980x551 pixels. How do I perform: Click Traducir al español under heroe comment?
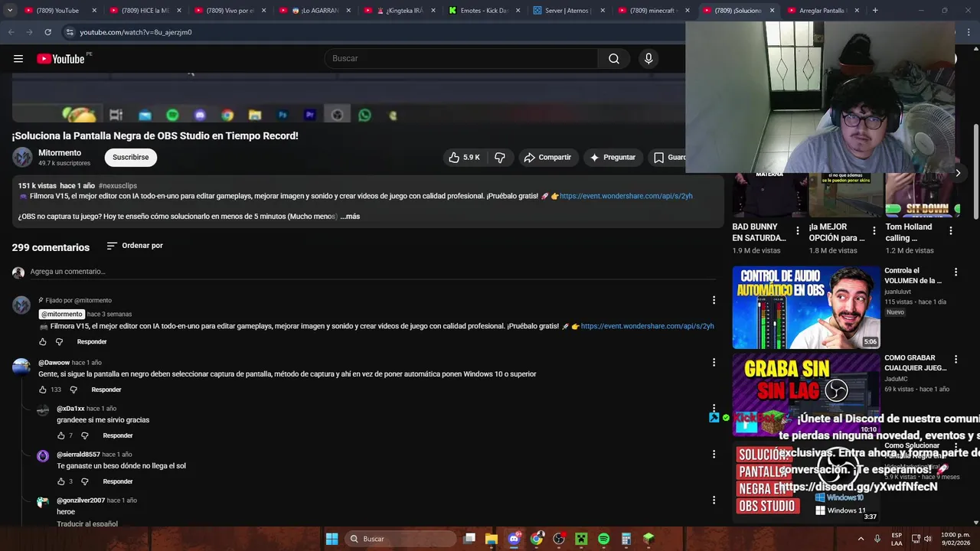(87, 524)
